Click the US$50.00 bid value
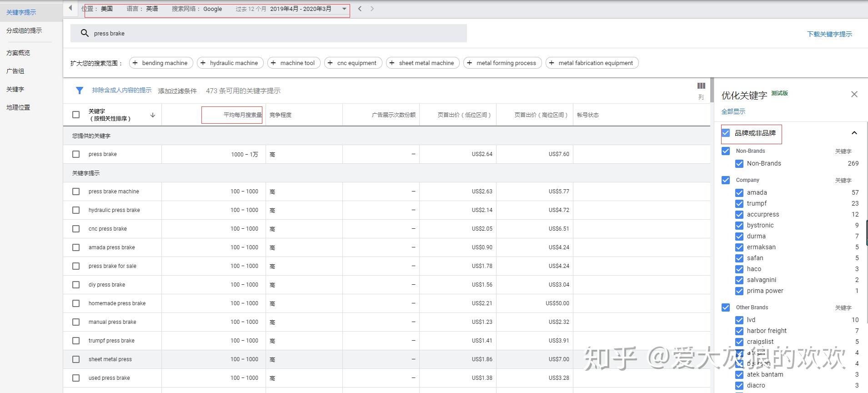868x393 pixels. click(x=557, y=303)
